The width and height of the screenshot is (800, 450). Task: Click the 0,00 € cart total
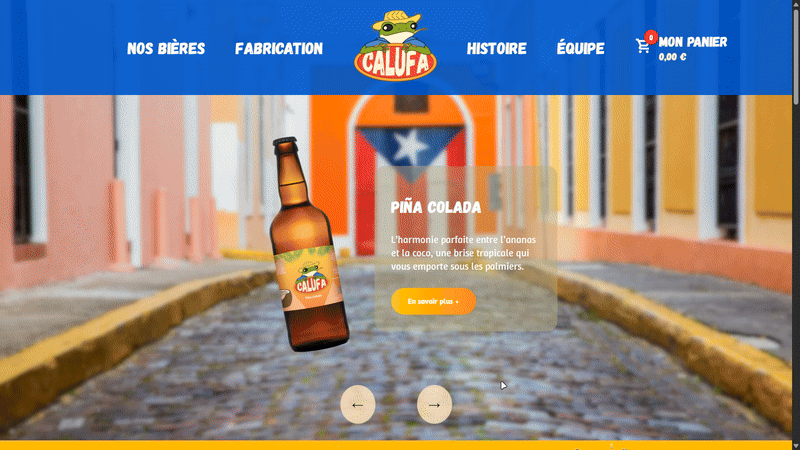[x=672, y=57]
